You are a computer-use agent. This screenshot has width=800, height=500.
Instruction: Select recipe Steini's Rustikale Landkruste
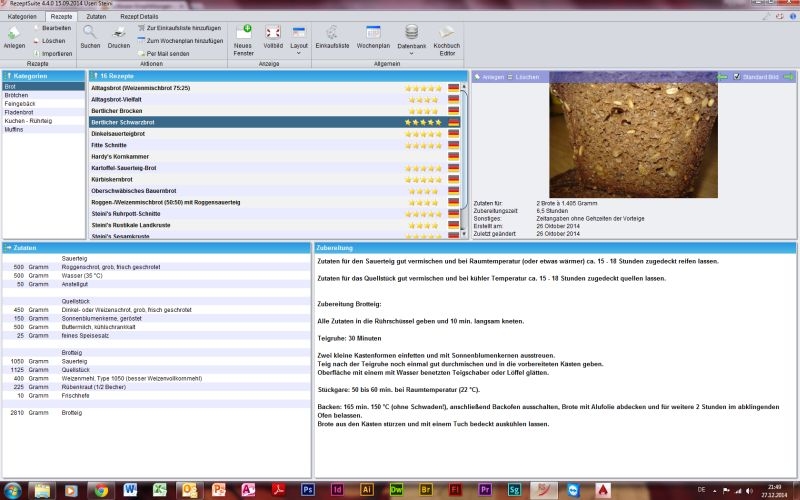(274, 225)
